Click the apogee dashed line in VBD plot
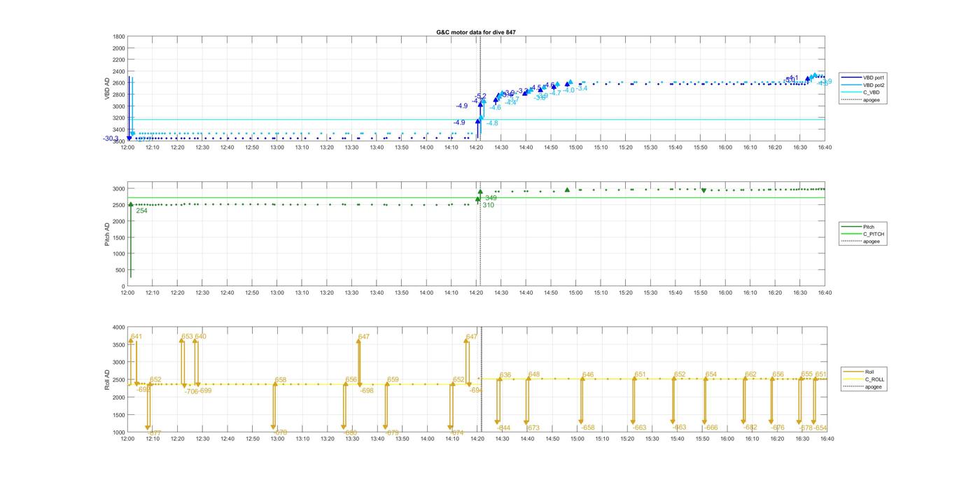980x485 pixels. [x=480, y=89]
